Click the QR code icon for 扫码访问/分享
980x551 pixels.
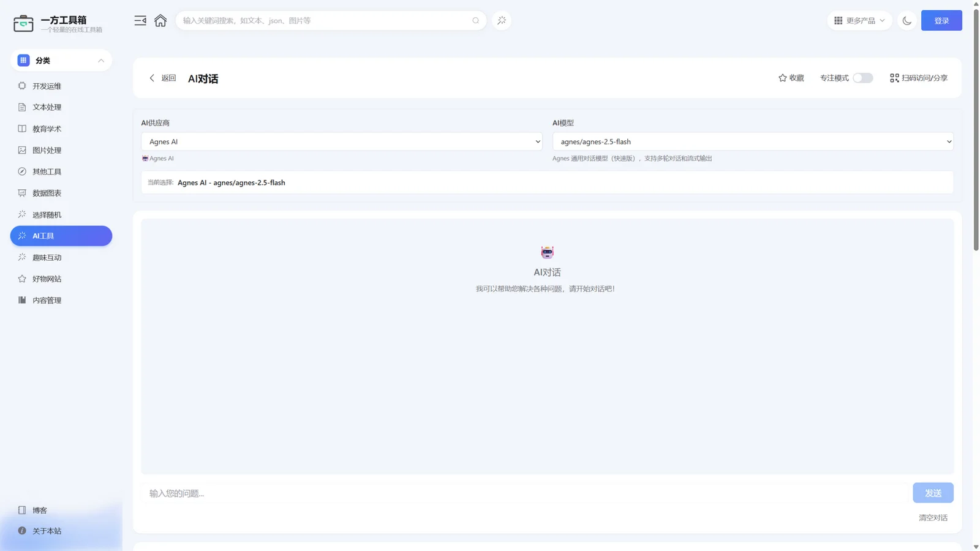point(894,78)
